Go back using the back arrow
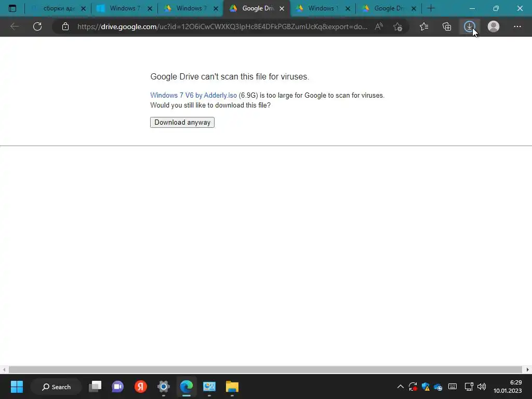Viewport: 532px width, 399px height. pos(14,26)
